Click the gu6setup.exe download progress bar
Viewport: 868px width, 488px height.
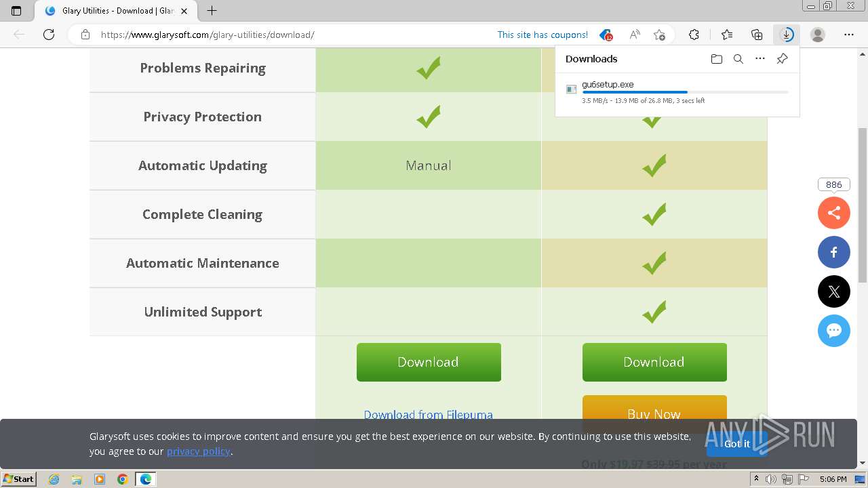point(685,92)
